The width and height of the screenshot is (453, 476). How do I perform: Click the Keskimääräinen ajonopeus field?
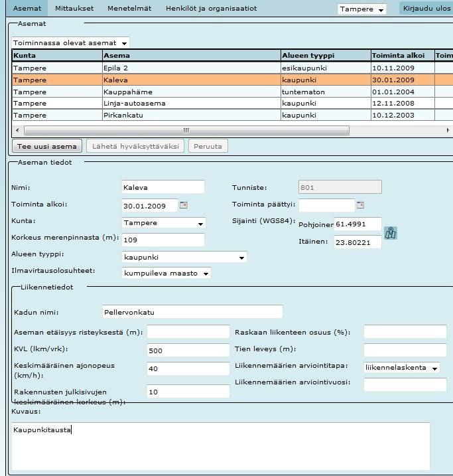point(188,368)
